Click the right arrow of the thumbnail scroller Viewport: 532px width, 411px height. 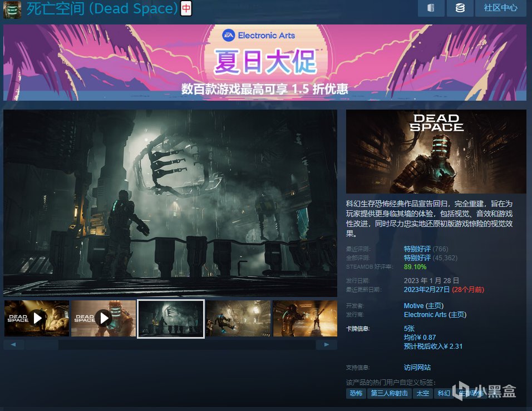pyautogui.click(x=327, y=344)
